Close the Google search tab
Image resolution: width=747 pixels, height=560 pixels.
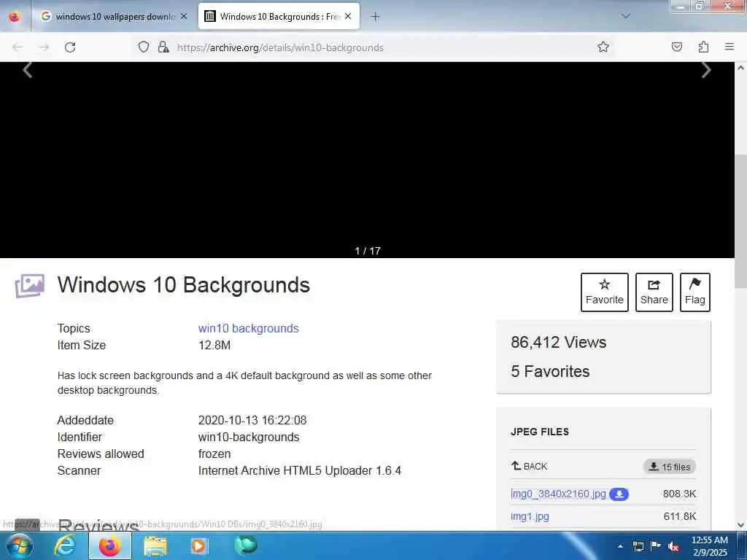click(x=183, y=17)
